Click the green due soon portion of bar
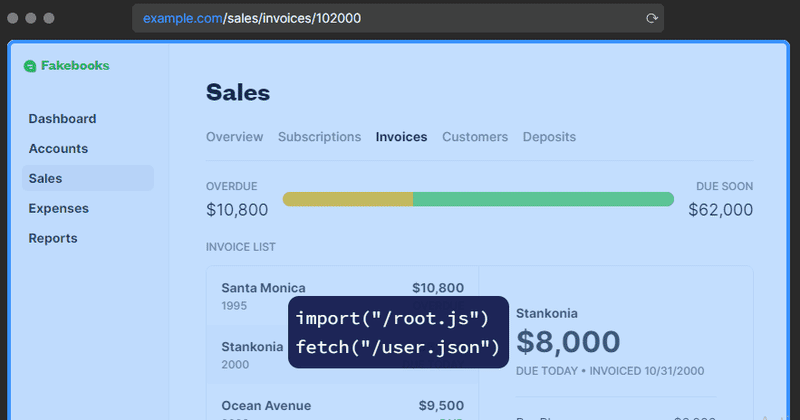This screenshot has width=800, height=420. pos(543,199)
